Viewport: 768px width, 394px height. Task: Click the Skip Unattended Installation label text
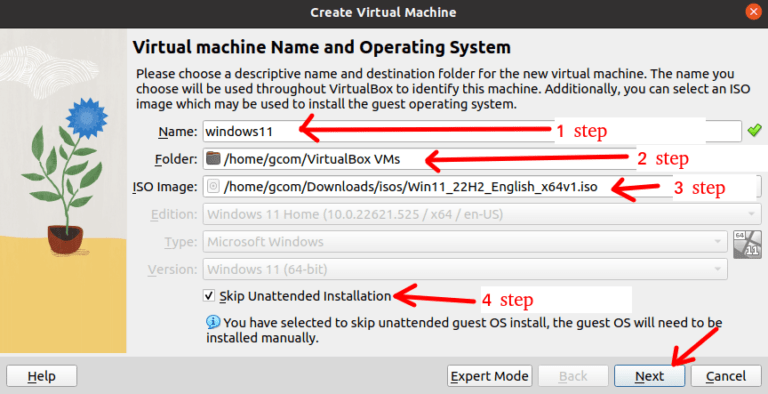[x=305, y=296]
